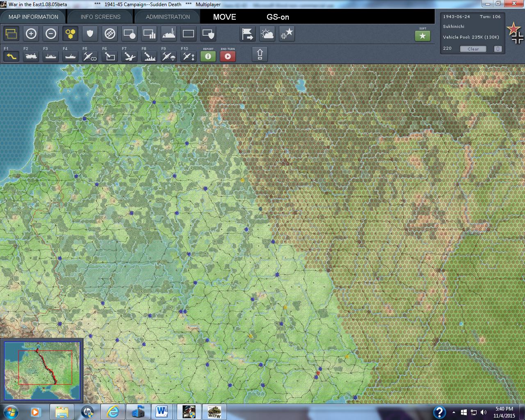Click the GS-on status label

pos(278,17)
